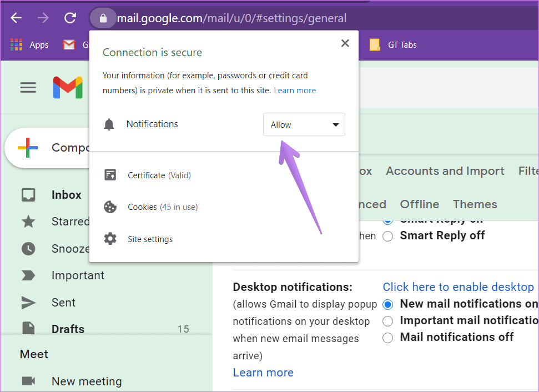Open the Inbox folder label

coord(67,195)
